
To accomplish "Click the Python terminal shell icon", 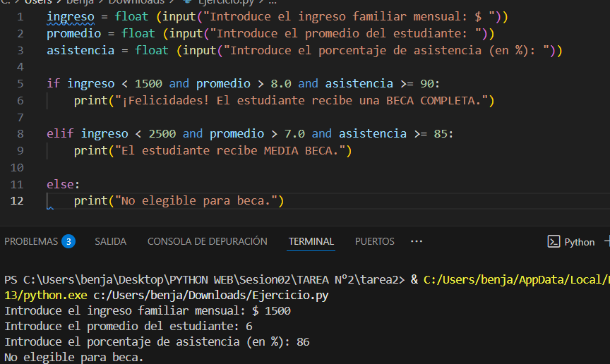I will [x=554, y=241].
